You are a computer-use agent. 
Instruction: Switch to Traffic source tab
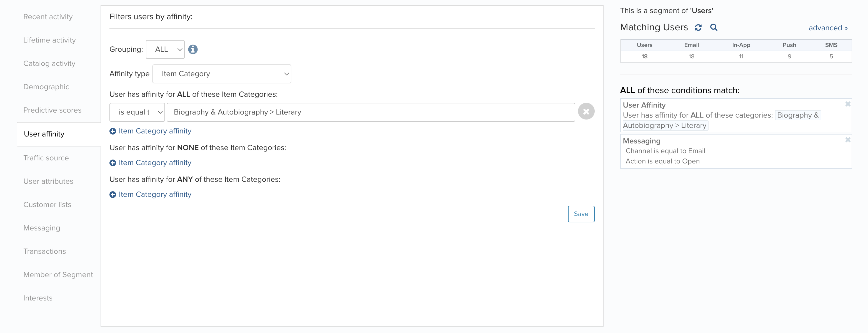pyautogui.click(x=46, y=158)
